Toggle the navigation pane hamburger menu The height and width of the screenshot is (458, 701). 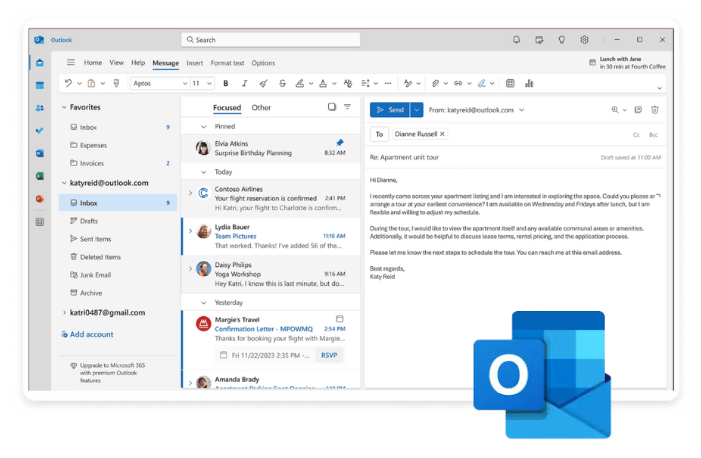coord(71,62)
